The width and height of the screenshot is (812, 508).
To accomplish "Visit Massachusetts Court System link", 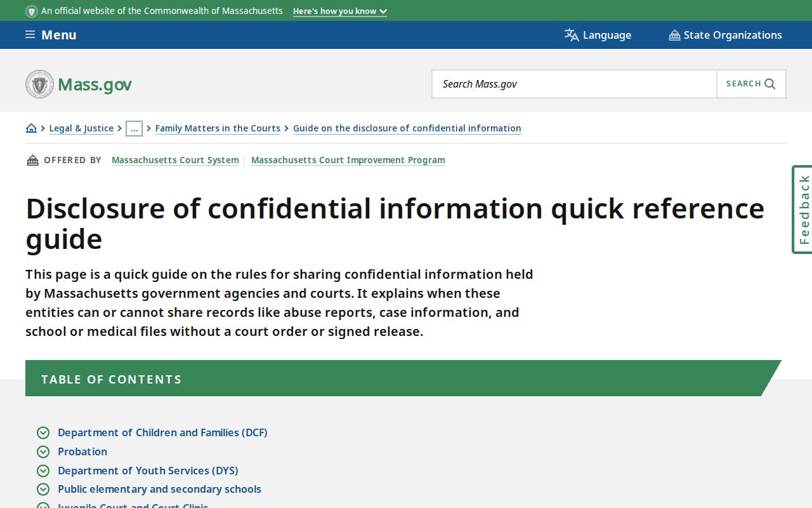I will point(175,160).
